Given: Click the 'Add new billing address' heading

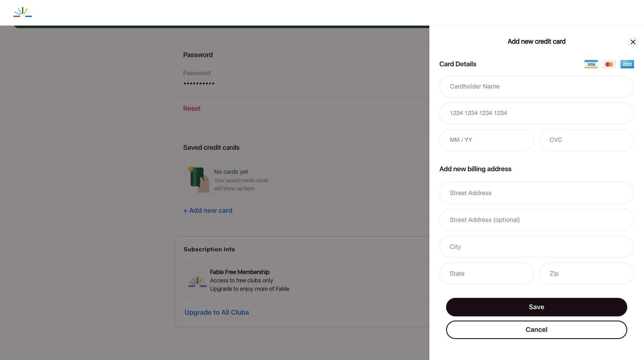Looking at the screenshot, I should tap(475, 169).
